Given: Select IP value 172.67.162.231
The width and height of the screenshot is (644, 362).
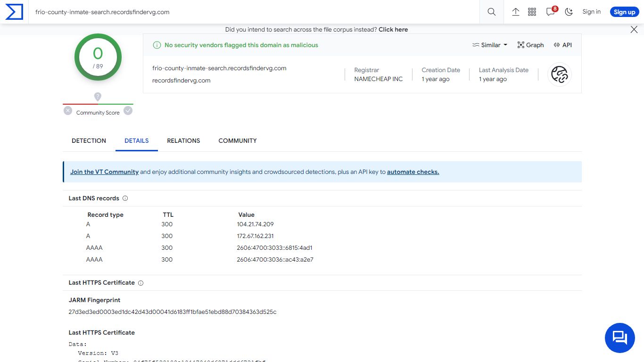Looking at the screenshot, I should point(255,236).
